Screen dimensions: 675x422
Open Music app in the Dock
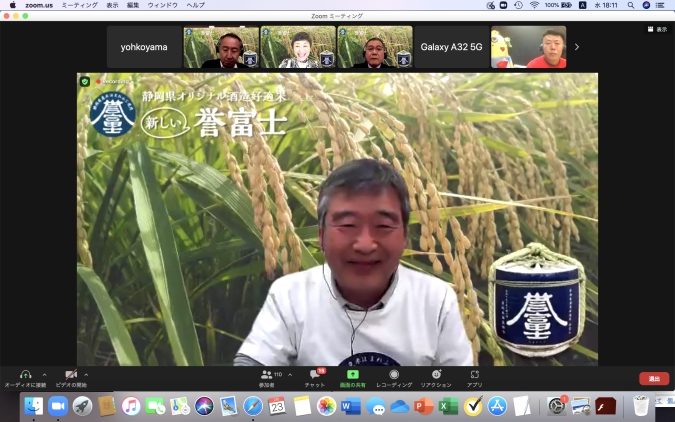pyautogui.click(x=131, y=406)
